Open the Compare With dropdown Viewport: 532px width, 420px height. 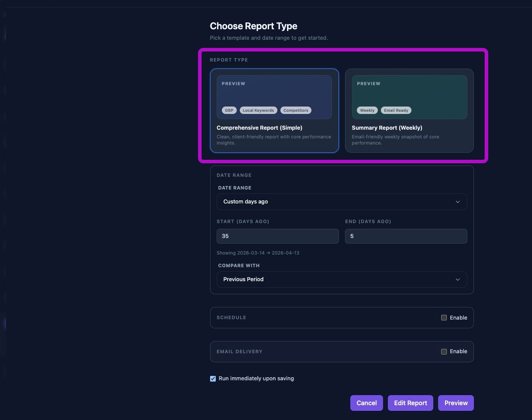pos(342,279)
